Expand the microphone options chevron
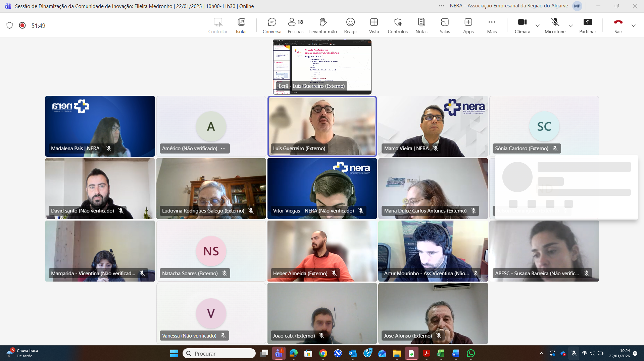644x361 pixels. [571, 26]
